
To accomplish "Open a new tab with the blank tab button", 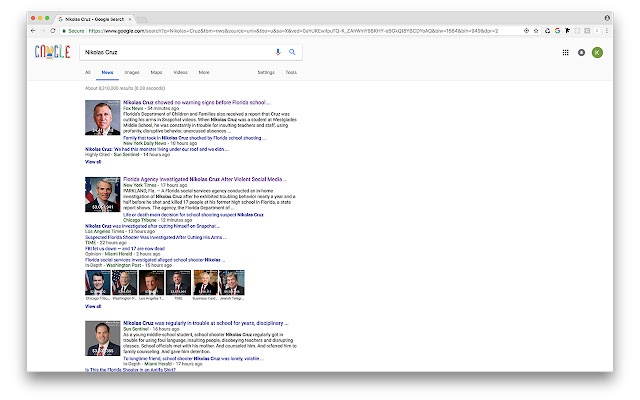I will tap(142, 19).
